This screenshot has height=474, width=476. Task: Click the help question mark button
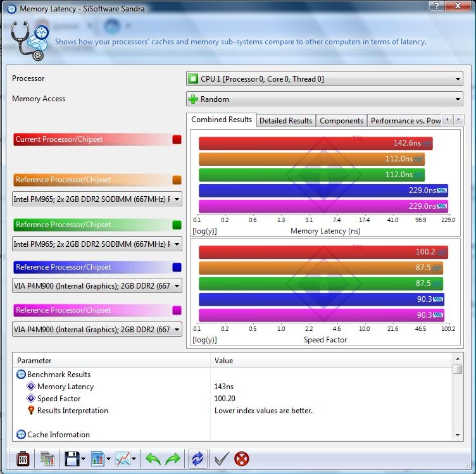[437, 6]
